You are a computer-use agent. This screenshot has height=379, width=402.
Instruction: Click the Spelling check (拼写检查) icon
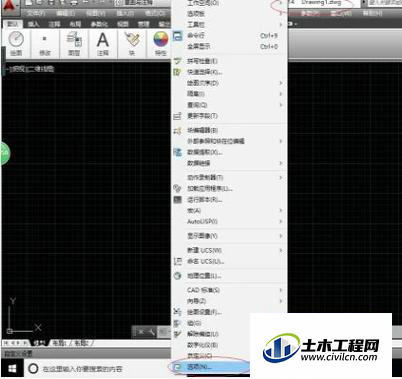tap(177, 61)
